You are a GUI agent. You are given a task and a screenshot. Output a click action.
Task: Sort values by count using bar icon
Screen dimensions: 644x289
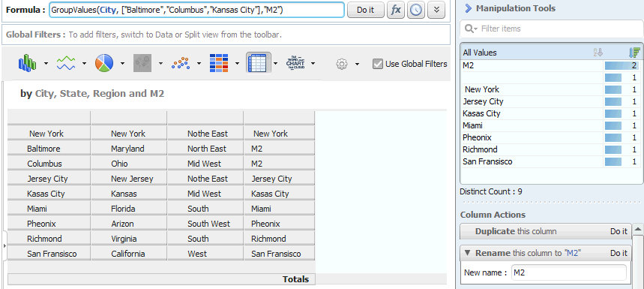click(634, 53)
